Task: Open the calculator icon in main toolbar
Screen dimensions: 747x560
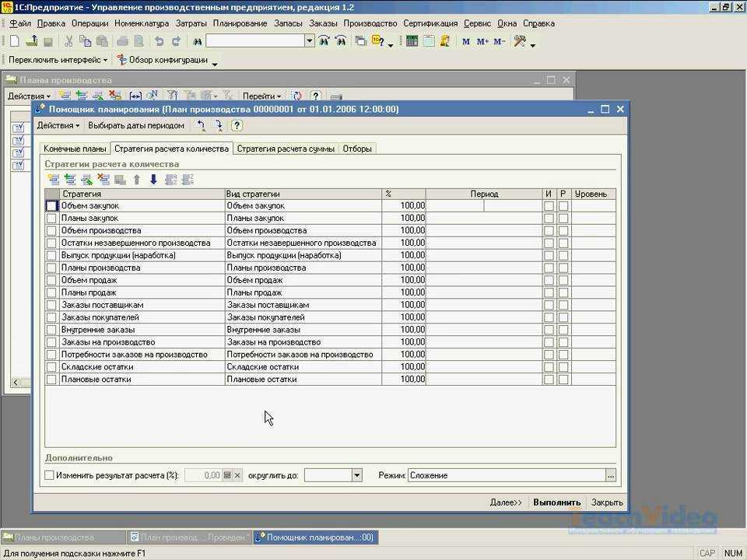Action: (x=412, y=41)
